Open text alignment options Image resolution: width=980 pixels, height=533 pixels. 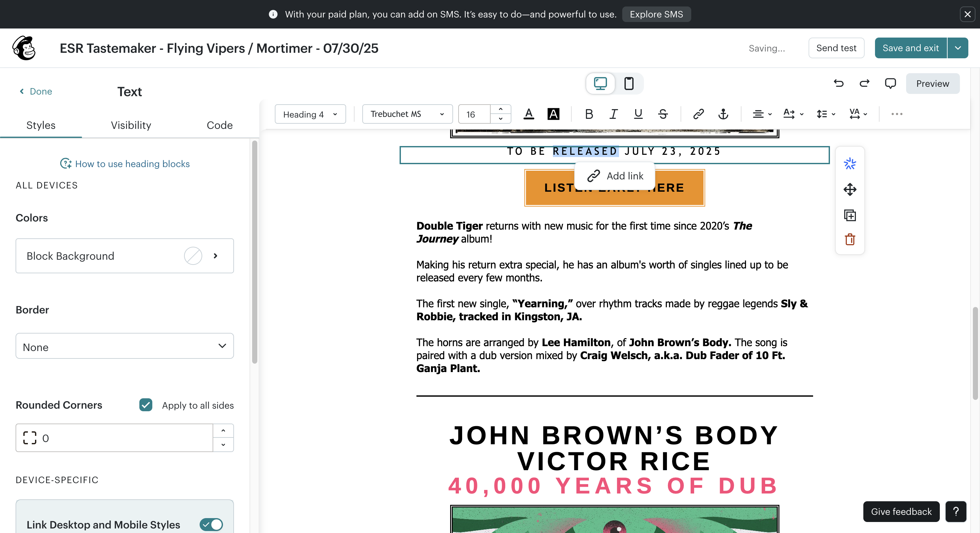tap(762, 114)
